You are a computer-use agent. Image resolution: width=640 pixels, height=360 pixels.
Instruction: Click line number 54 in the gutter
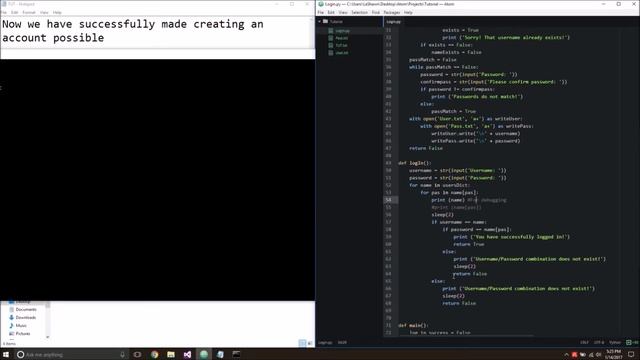click(x=388, y=200)
